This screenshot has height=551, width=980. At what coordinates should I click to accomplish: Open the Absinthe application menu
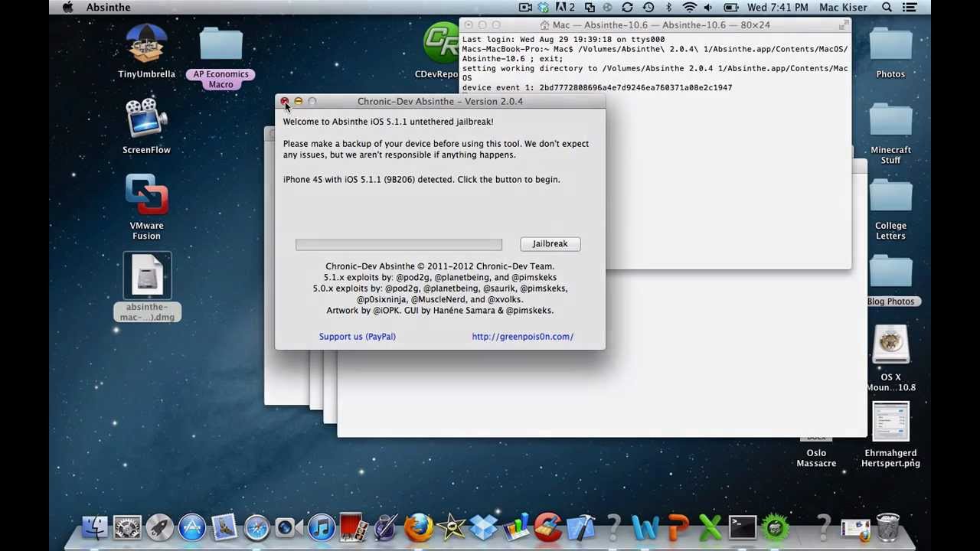(x=108, y=7)
